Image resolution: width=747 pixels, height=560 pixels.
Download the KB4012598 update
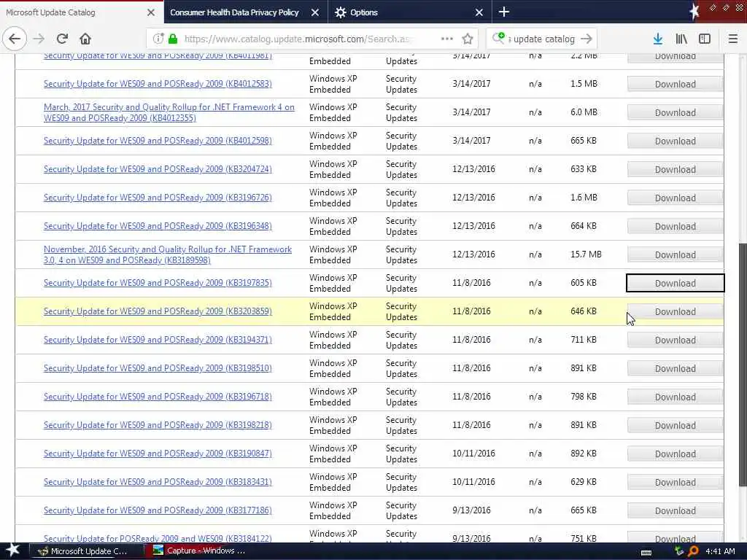click(x=675, y=141)
